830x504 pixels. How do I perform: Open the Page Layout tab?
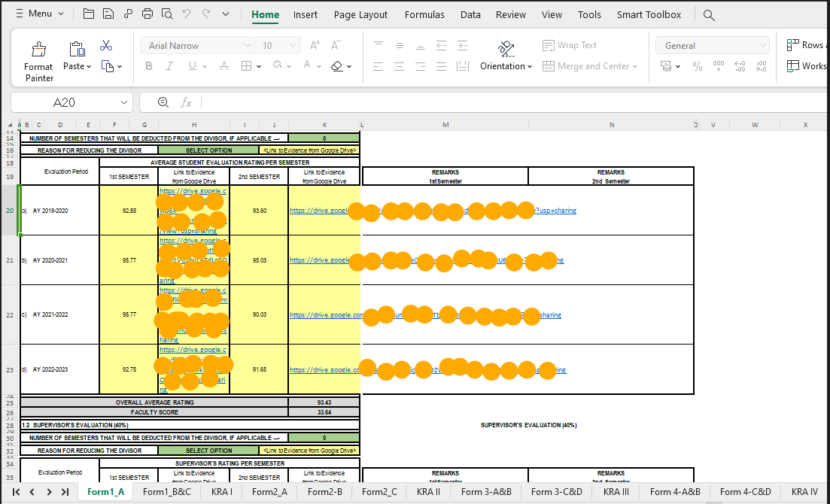(x=360, y=15)
